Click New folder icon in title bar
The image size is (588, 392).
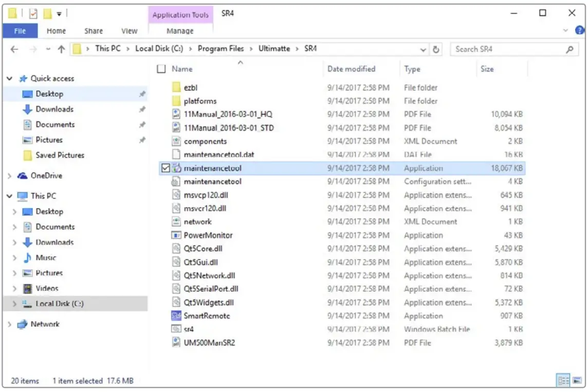(x=48, y=14)
